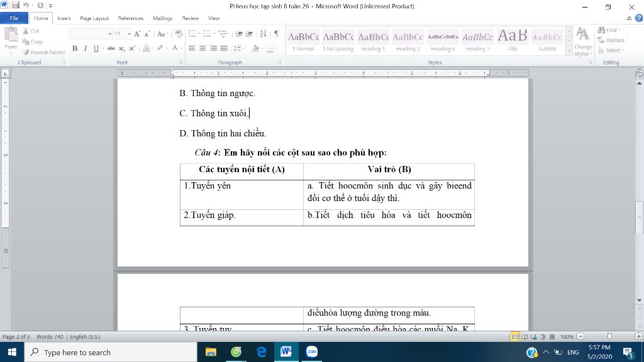Apply the Heading 1 style
Image resolution: width=644 pixels, height=362 pixels.
373,41
